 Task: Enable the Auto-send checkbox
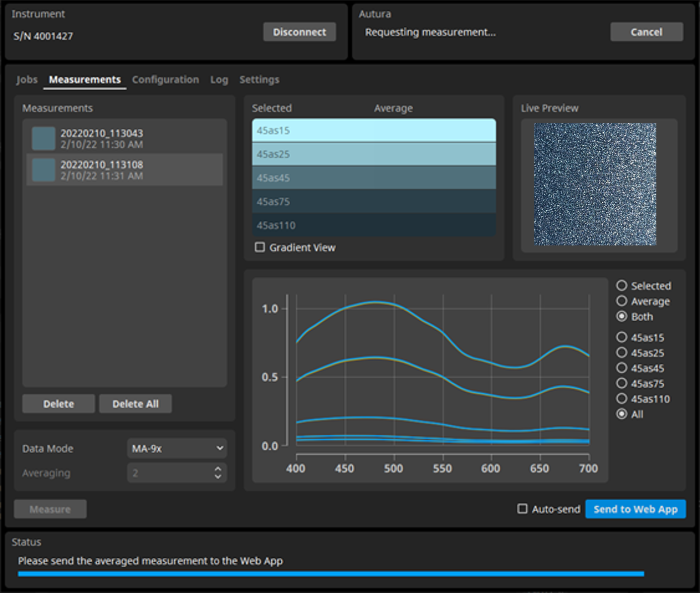pyautogui.click(x=522, y=509)
